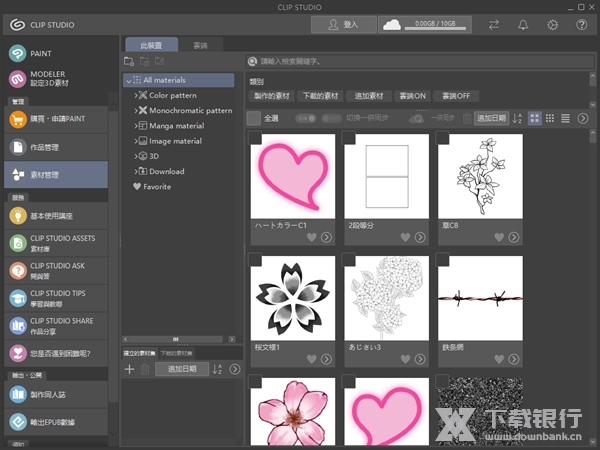Tick the checkbox on 2段等分 thumbnail
Image resolution: width=600 pixels, height=450 pixels.
pyautogui.click(x=349, y=139)
